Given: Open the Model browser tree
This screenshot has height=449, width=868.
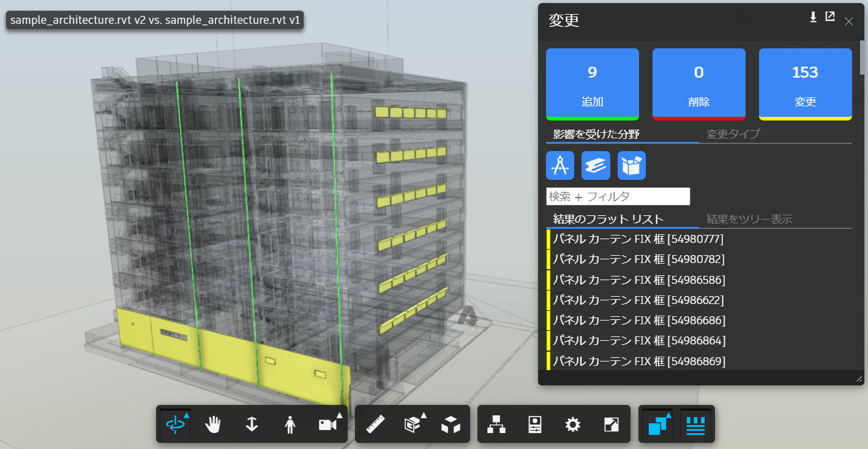Looking at the screenshot, I should [496, 424].
